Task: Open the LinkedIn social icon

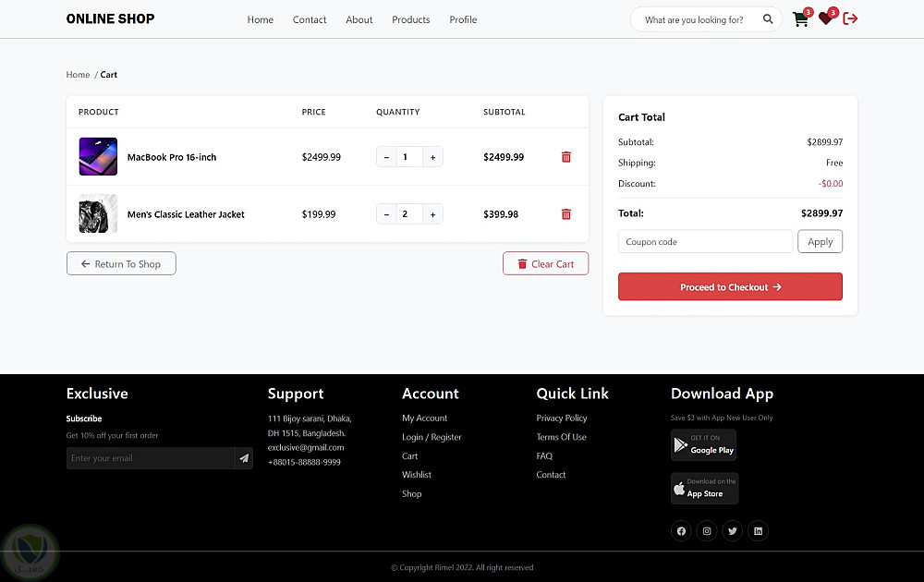Action: pos(758,531)
